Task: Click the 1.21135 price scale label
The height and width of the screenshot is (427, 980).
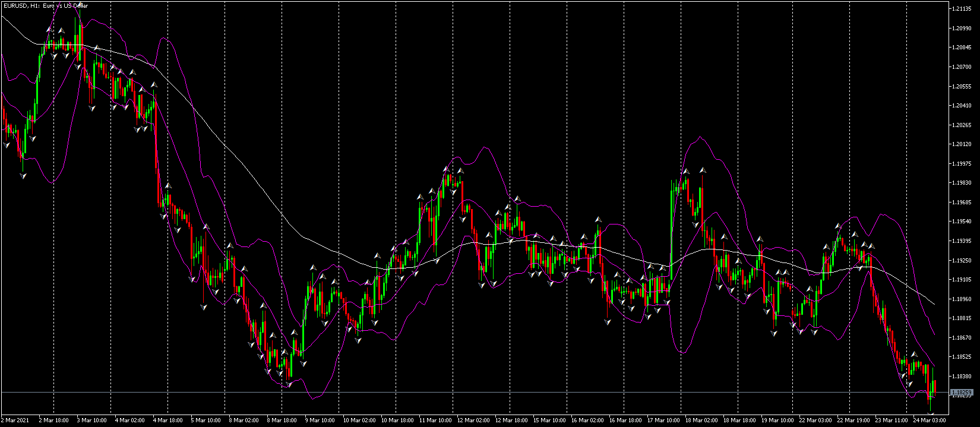Action: coord(962,9)
